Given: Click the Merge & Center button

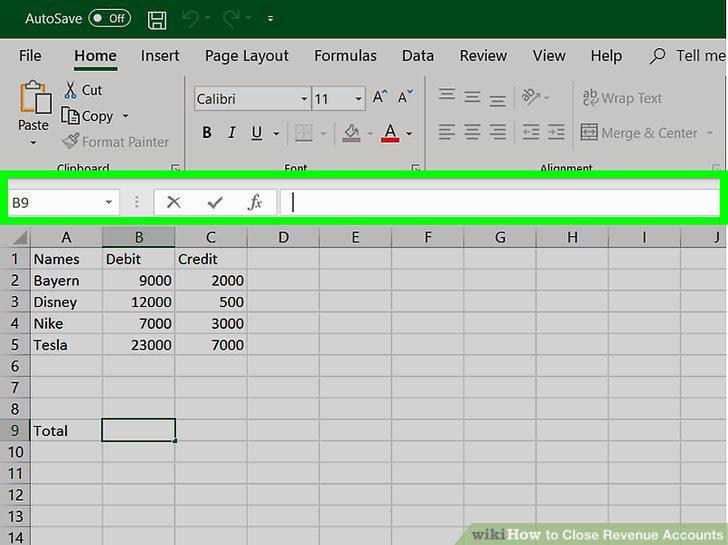Looking at the screenshot, I should (x=639, y=133).
